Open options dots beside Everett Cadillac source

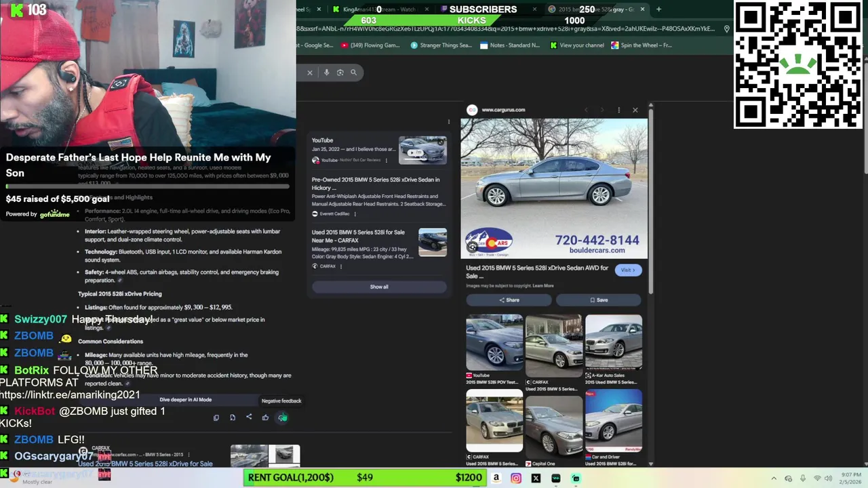coord(355,214)
